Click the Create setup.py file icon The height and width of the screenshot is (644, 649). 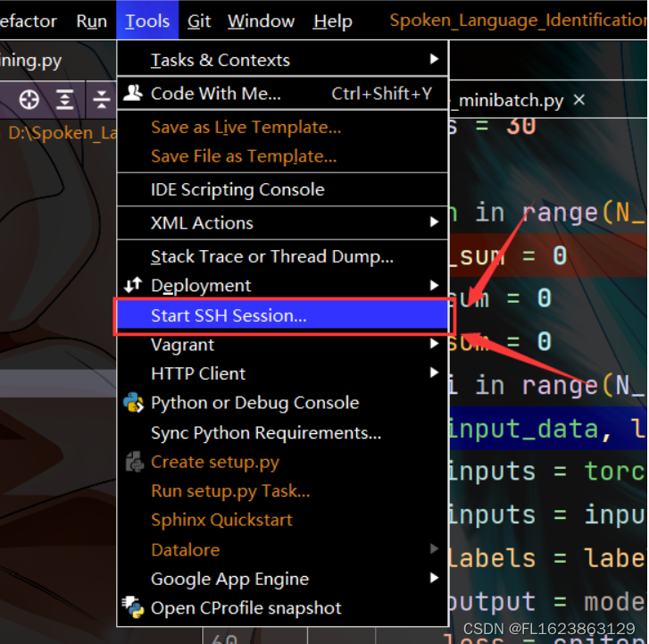click(x=134, y=462)
